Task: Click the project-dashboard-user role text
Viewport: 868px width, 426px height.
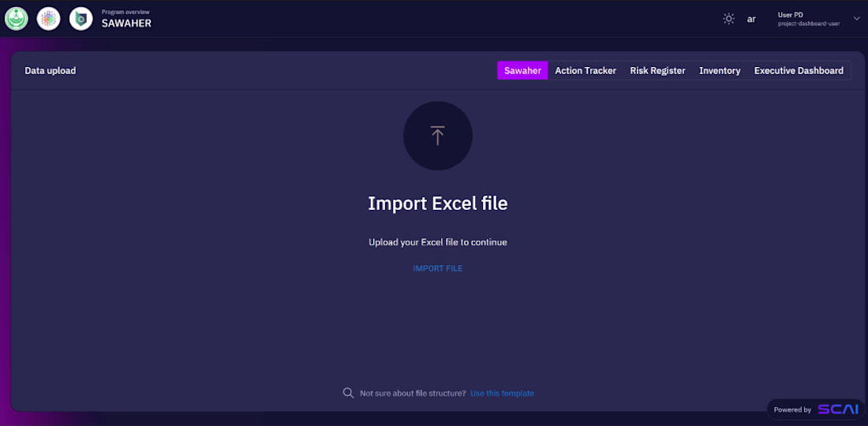Action: 809,24
